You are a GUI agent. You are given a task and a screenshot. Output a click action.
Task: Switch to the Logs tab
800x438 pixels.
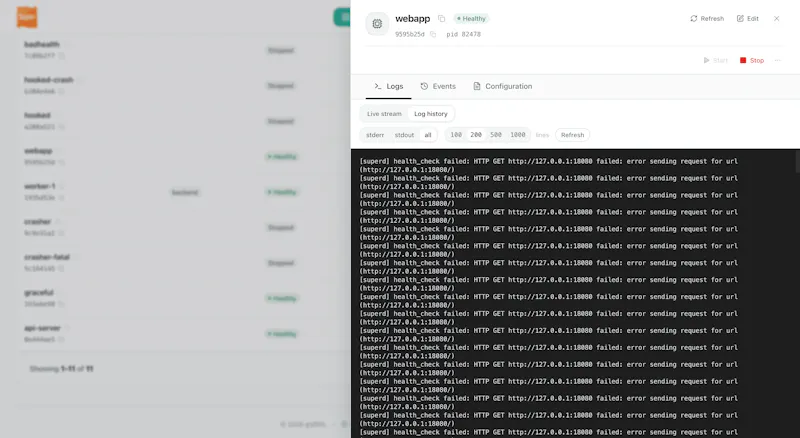tap(389, 86)
